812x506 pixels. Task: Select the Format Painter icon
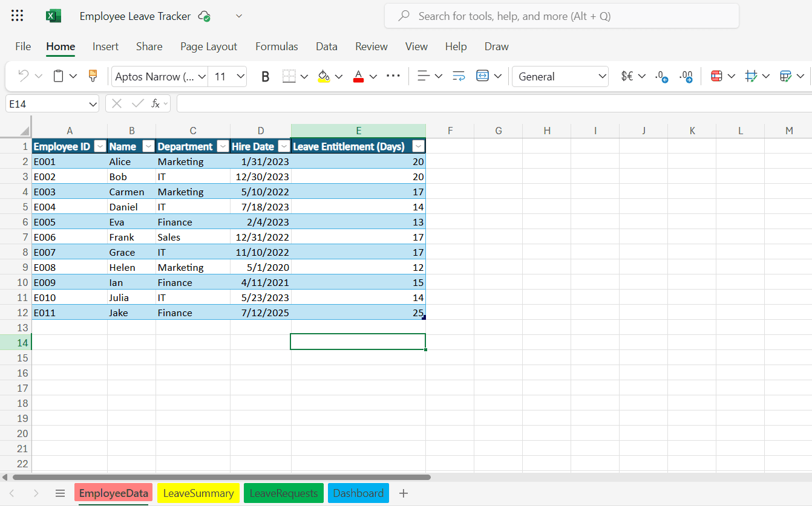pyautogui.click(x=93, y=76)
